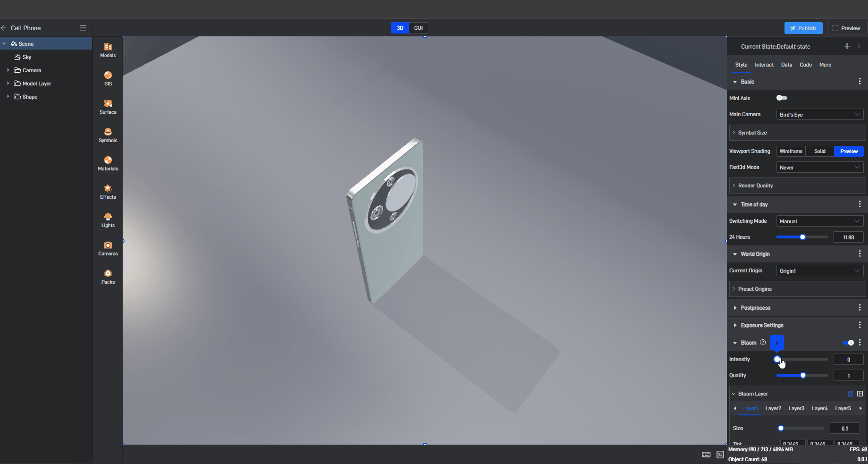Open the Lights panel icon
868x464 pixels.
(108, 219)
